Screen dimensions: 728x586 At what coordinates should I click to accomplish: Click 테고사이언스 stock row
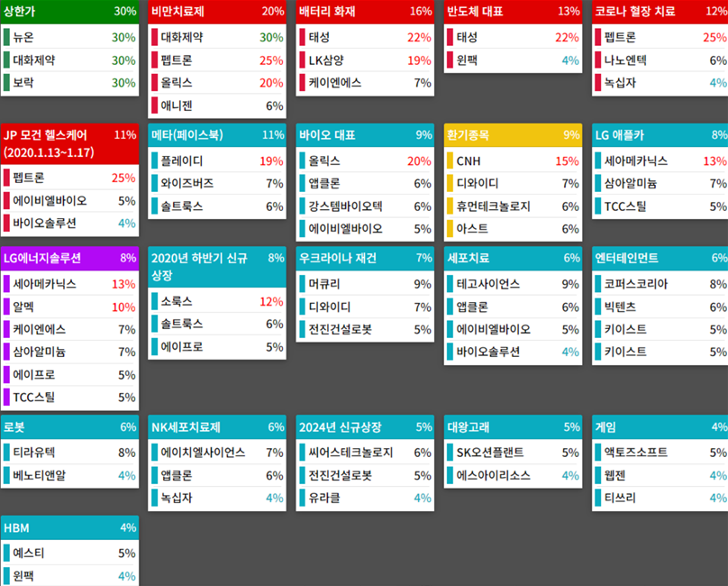(x=513, y=284)
